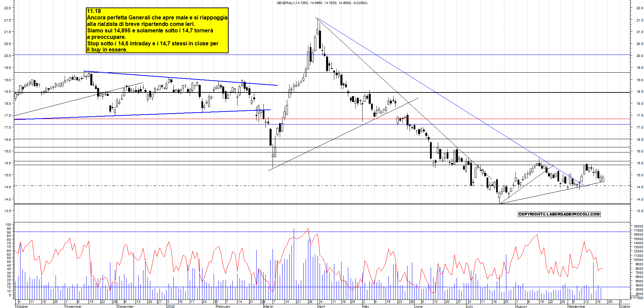Click the note line 'alla rialzista di breve ripartendo'
The image size is (644, 308).
(x=141, y=24)
